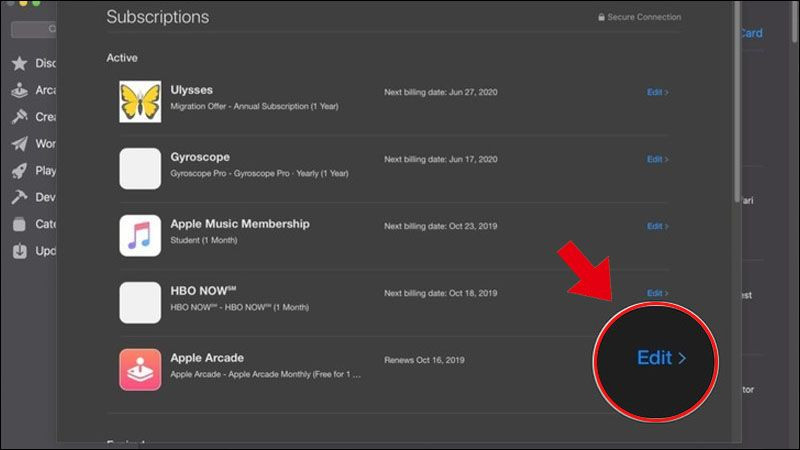Expand Edit options for the Gyroscope subscription
This screenshot has width=800, height=450.
(657, 159)
